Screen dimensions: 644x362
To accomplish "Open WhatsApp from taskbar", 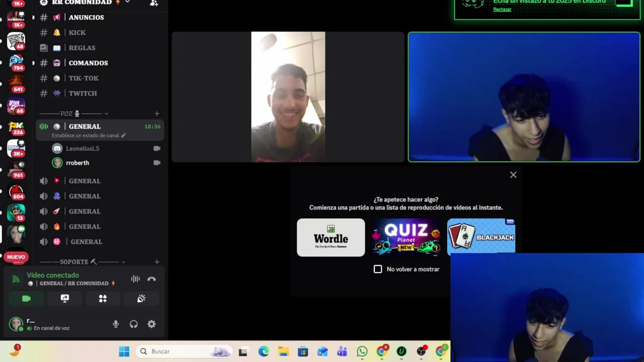I will point(362,351).
